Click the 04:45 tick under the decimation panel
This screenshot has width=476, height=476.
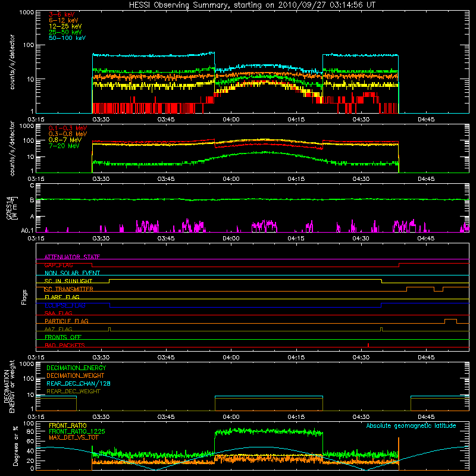[x=426, y=417]
